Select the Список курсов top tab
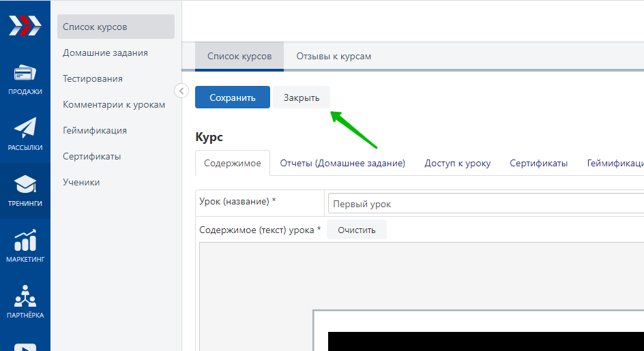Screen dimensions: 644x351 coord(239,57)
